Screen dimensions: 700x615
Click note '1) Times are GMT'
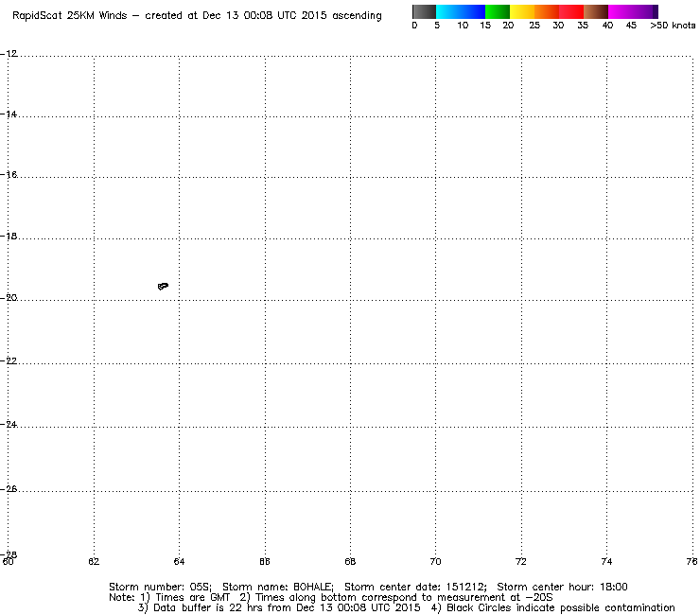tap(184, 598)
